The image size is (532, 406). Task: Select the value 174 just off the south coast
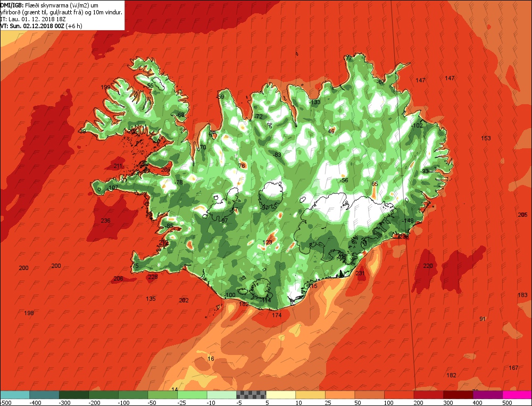(277, 315)
